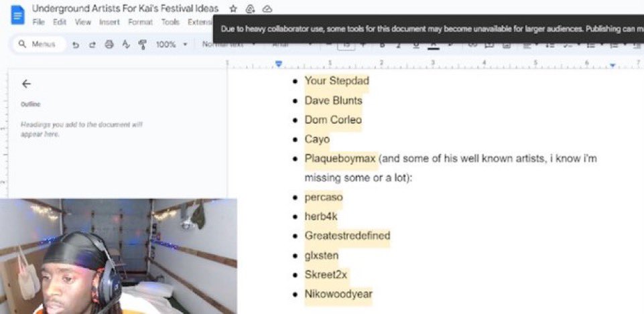Click the right indent marker on ruler
Viewport: 644px width, 314px height.
click(x=613, y=65)
